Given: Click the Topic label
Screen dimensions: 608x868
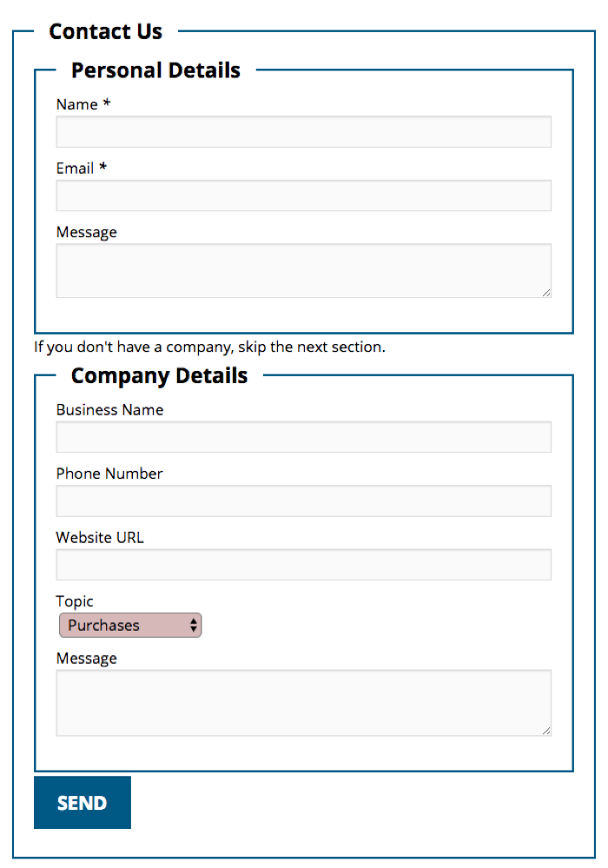Looking at the screenshot, I should (75, 601).
